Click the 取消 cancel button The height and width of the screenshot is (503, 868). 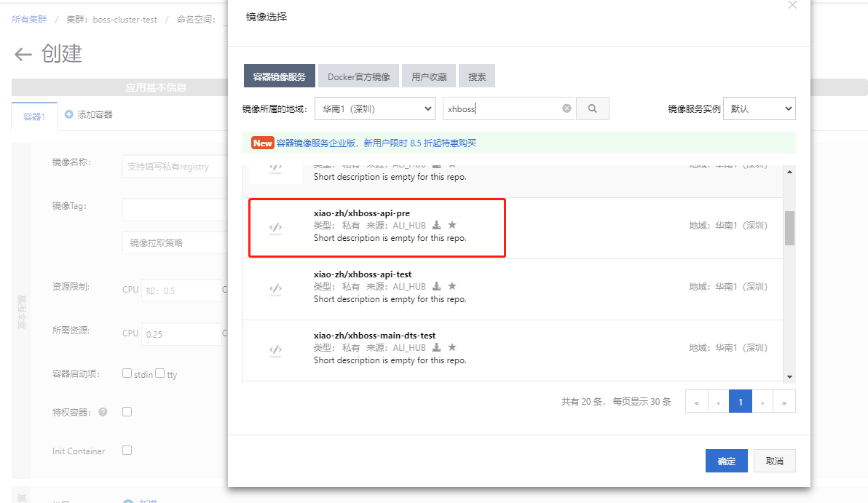click(775, 461)
